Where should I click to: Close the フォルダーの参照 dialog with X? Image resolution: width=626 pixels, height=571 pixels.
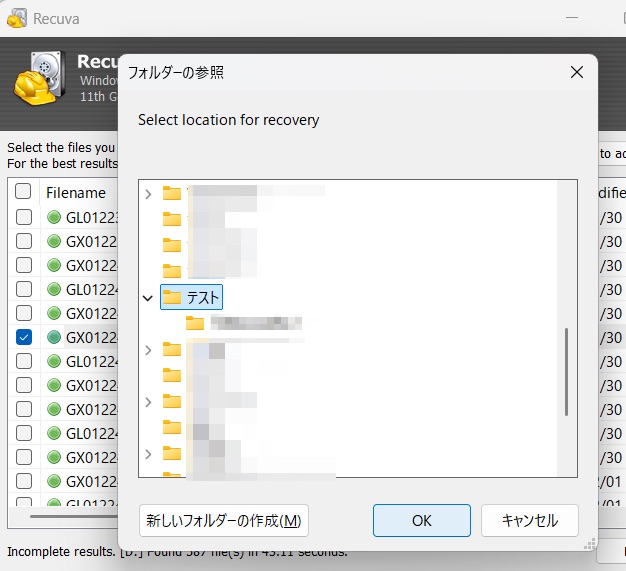coord(576,72)
